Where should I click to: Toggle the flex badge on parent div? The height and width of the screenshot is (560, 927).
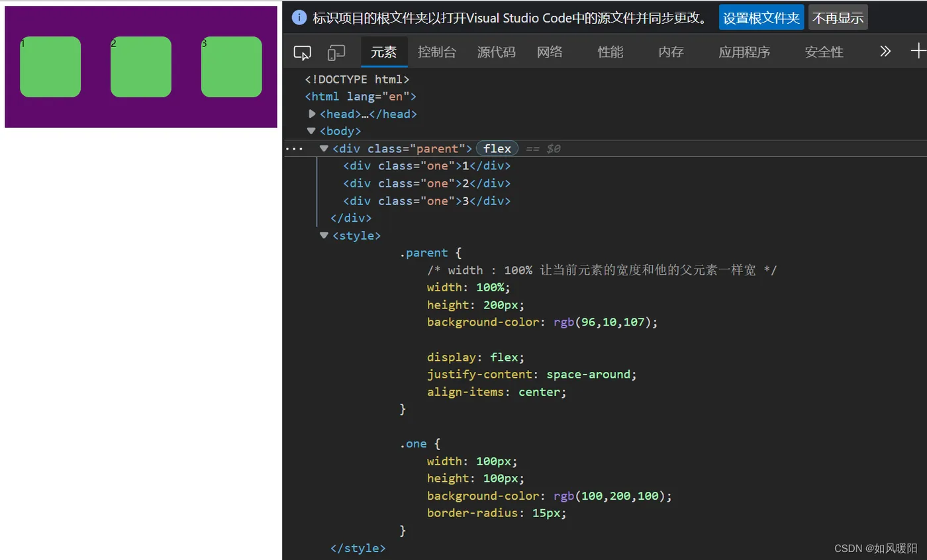[497, 149]
